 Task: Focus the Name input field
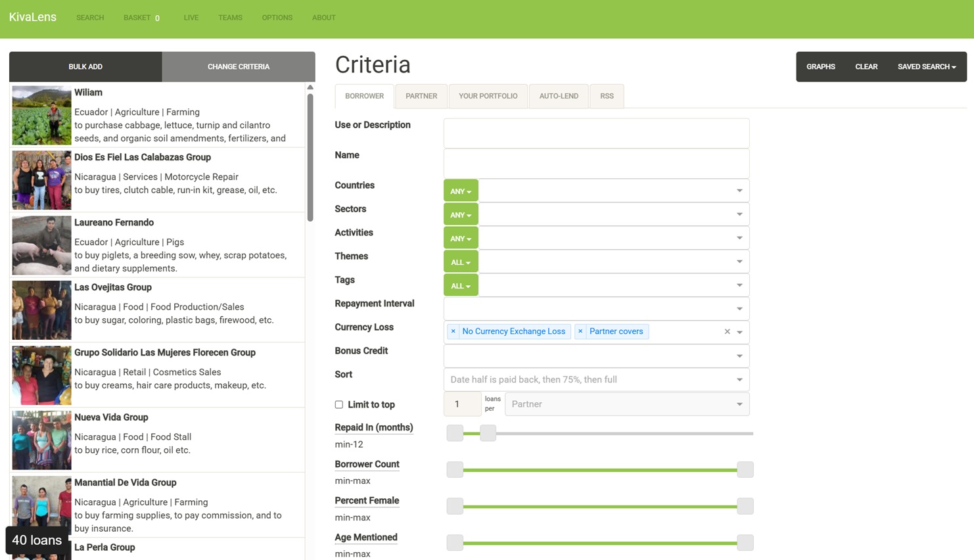(596, 164)
